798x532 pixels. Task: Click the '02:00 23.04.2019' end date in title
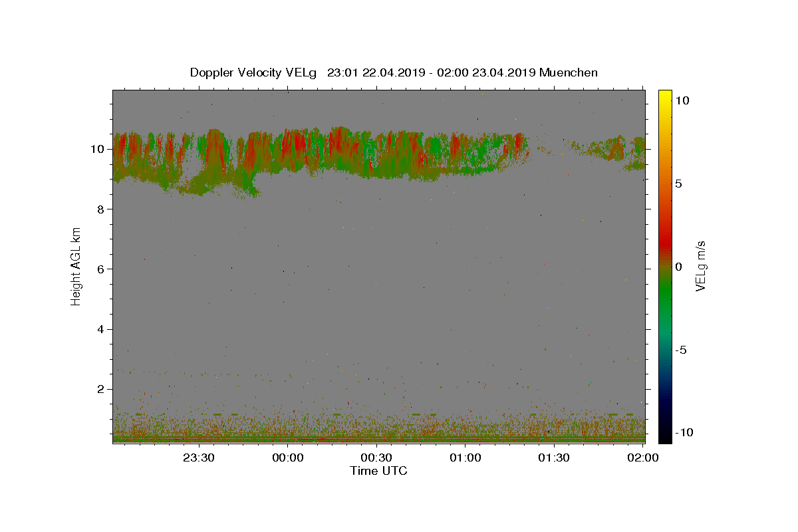[x=488, y=72]
